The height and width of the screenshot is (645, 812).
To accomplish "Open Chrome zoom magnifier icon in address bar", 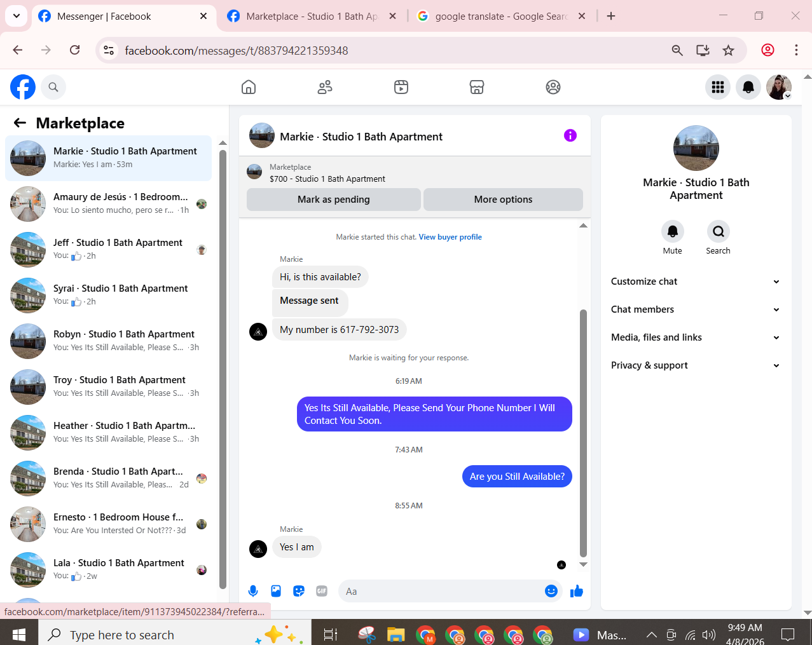I will coord(677,50).
